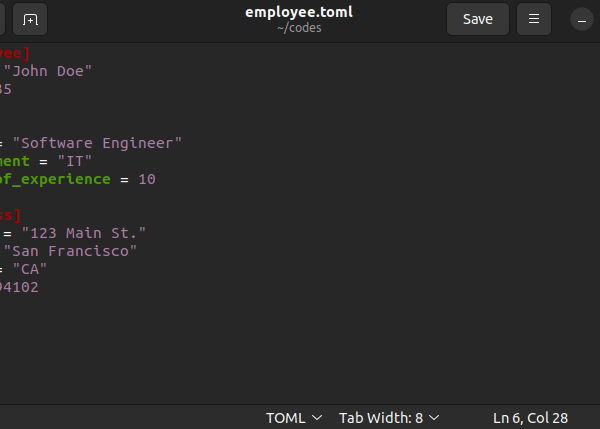Minimize the text editor window
The image size is (600, 429).
coord(582,19)
